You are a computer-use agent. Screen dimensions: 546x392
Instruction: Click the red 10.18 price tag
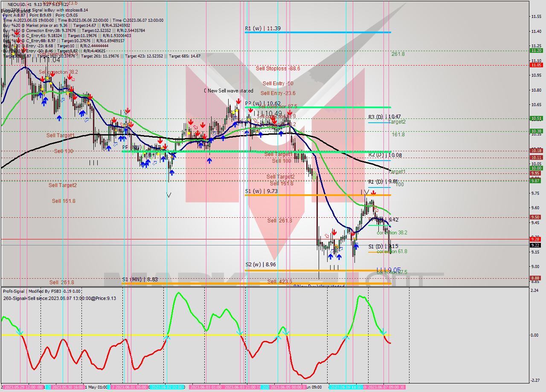click(536, 150)
